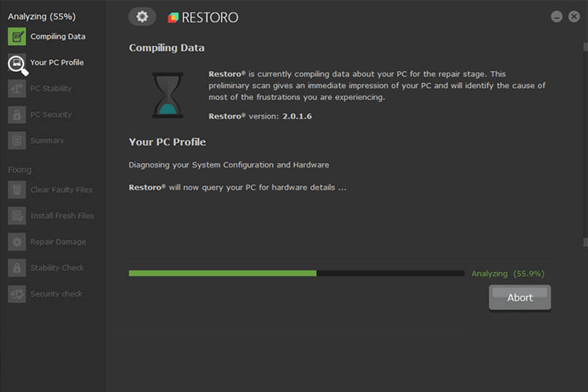This screenshot has width=588, height=392.
Task: Select the PC Stability step label
Action: pyautogui.click(x=51, y=89)
